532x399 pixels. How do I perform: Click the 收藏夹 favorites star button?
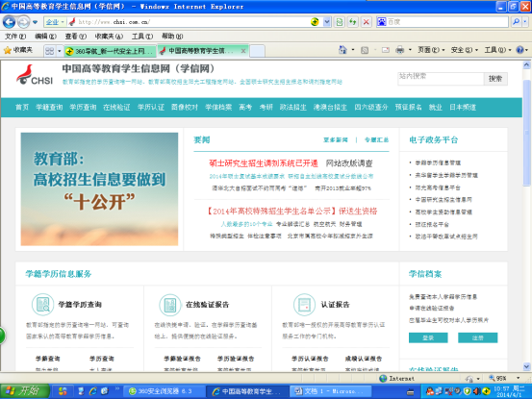tap(18, 51)
